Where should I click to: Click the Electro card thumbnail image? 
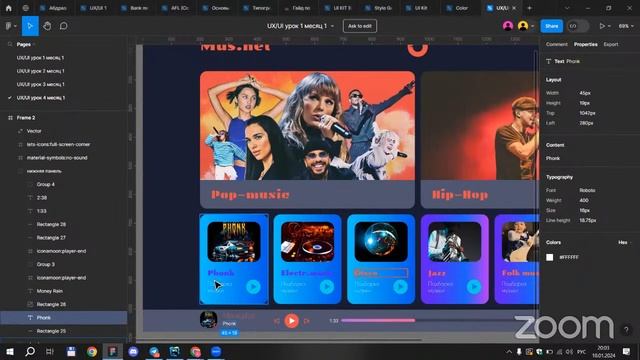click(x=307, y=242)
